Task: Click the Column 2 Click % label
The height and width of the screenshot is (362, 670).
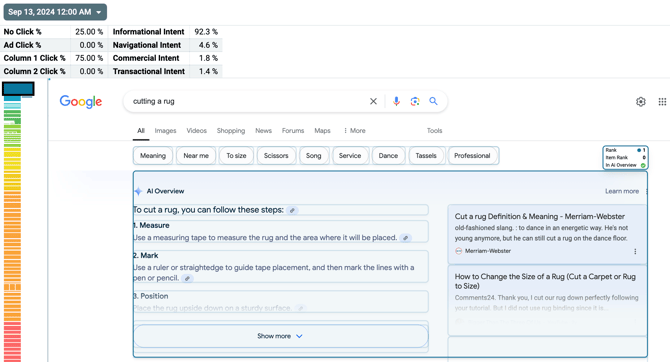Action: click(35, 71)
